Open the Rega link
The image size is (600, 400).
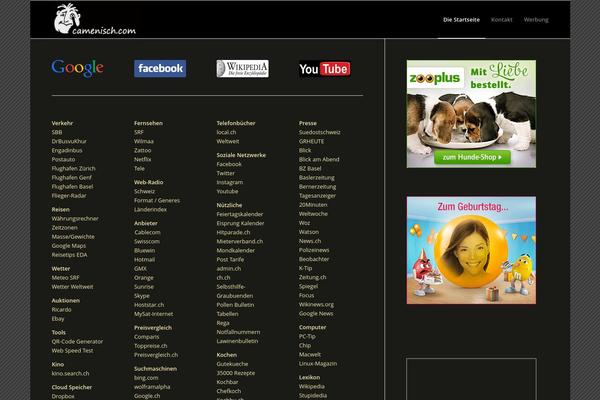coord(223,323)
